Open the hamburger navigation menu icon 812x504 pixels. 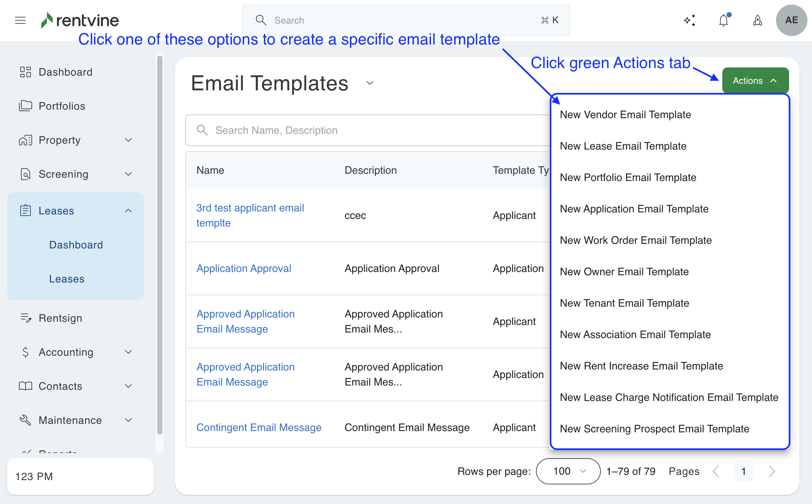(x=20, y=20)
